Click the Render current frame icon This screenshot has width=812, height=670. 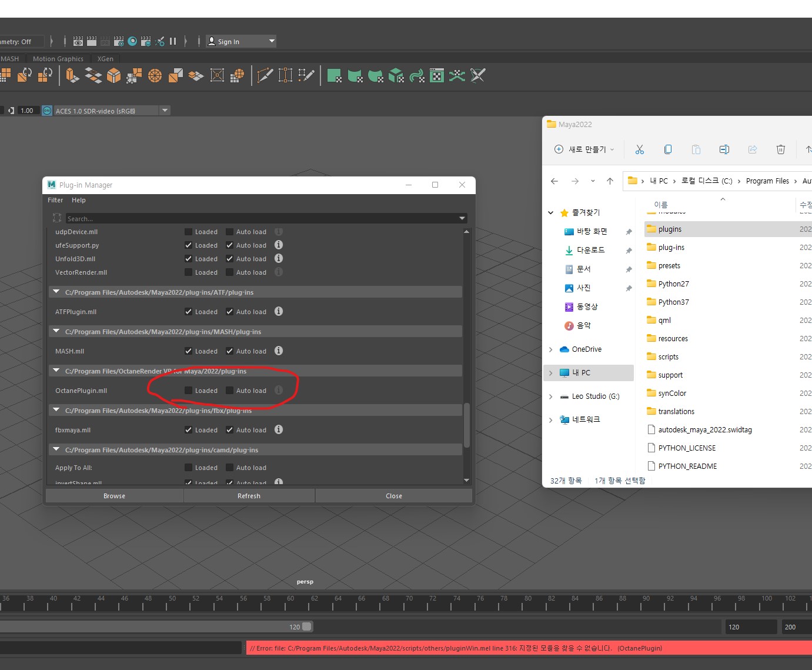click(x=92, y=41)
